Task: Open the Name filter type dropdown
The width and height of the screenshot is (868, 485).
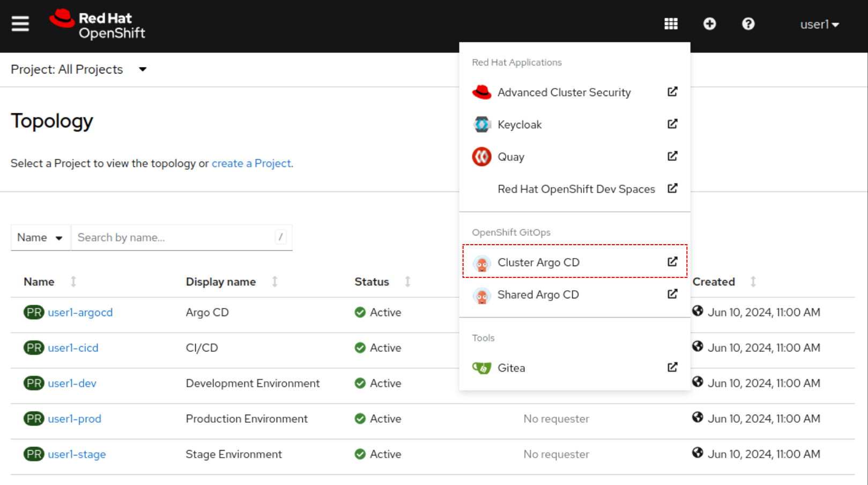Action: tap(40, 237)
